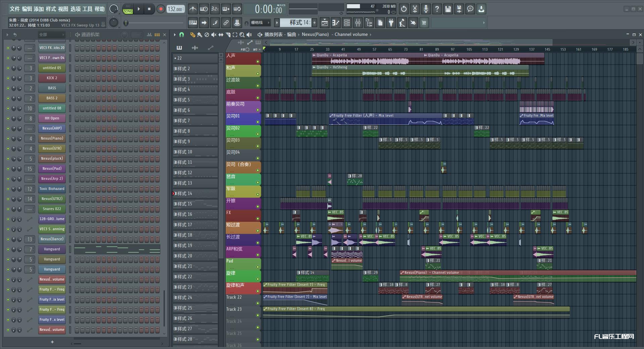Open the 文件 menu
644x349 pixels.
click(x=15, y=9)
